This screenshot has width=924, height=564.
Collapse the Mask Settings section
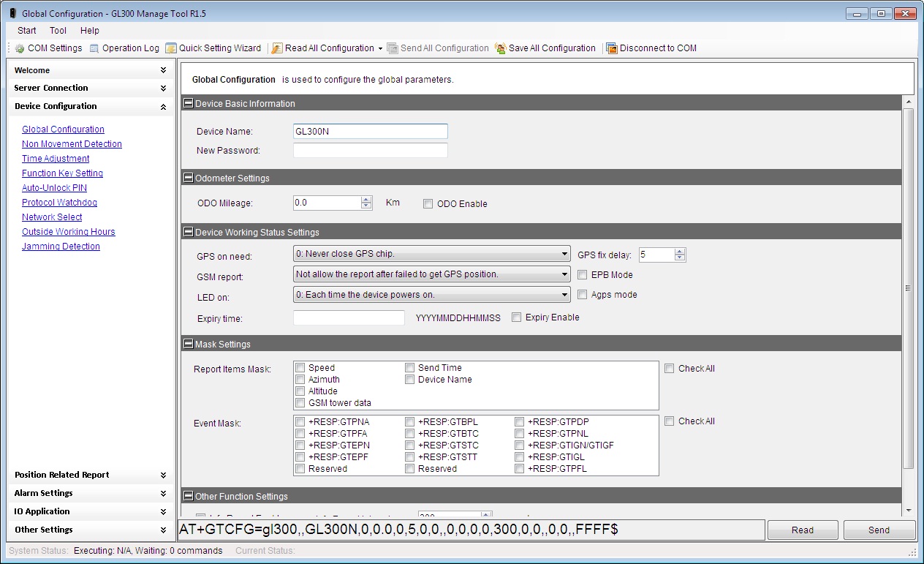pos(188,345)
